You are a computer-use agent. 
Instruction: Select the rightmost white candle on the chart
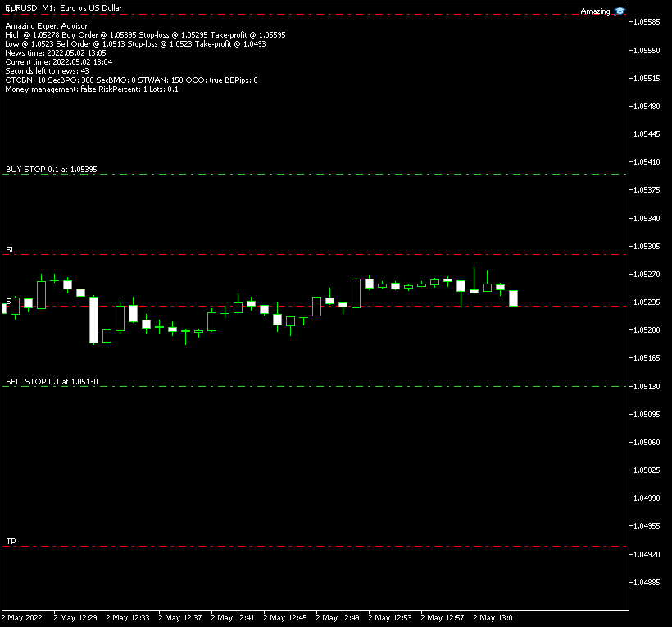pos(513,298)
